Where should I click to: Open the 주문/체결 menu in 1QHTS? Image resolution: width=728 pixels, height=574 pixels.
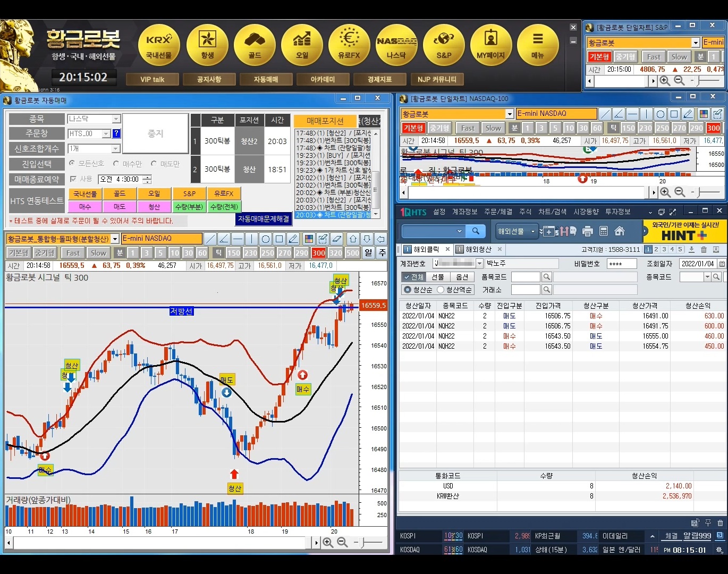pyautogui.click(x=498, y=212)
